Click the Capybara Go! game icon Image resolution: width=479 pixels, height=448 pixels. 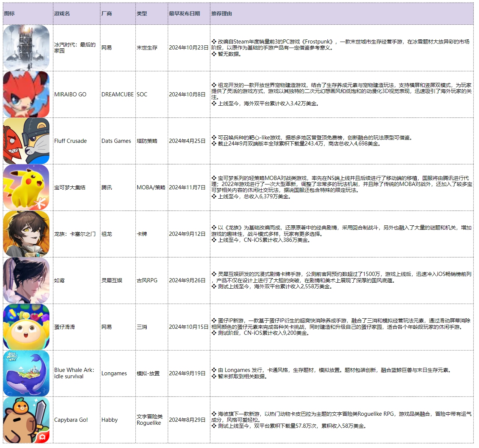pos(26,420)
